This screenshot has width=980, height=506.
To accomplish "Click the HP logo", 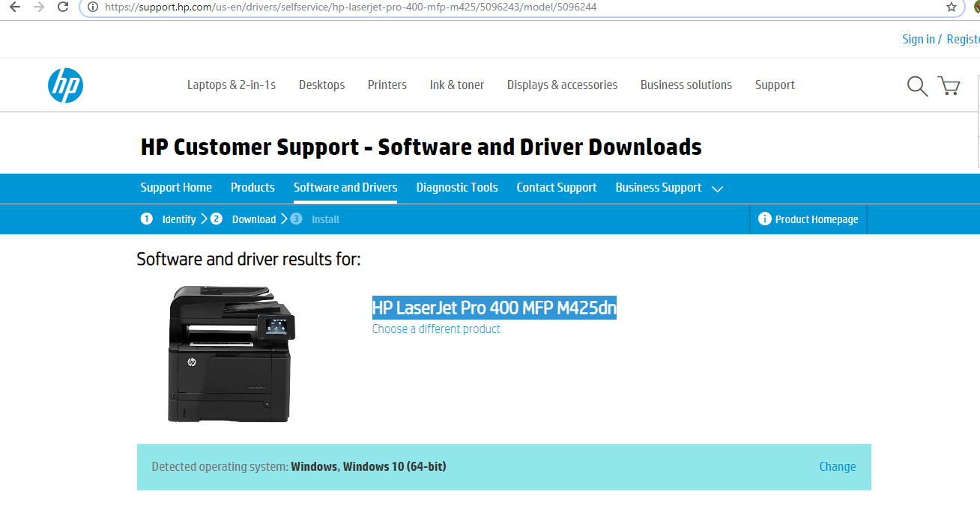I will (x=65, y=85).
